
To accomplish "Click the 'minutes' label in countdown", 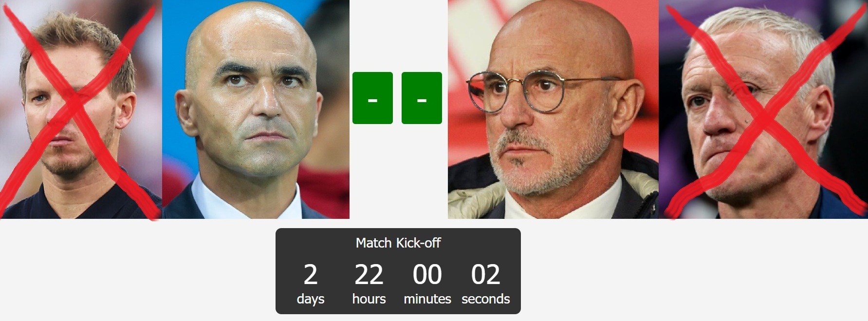I will (427, 299).
